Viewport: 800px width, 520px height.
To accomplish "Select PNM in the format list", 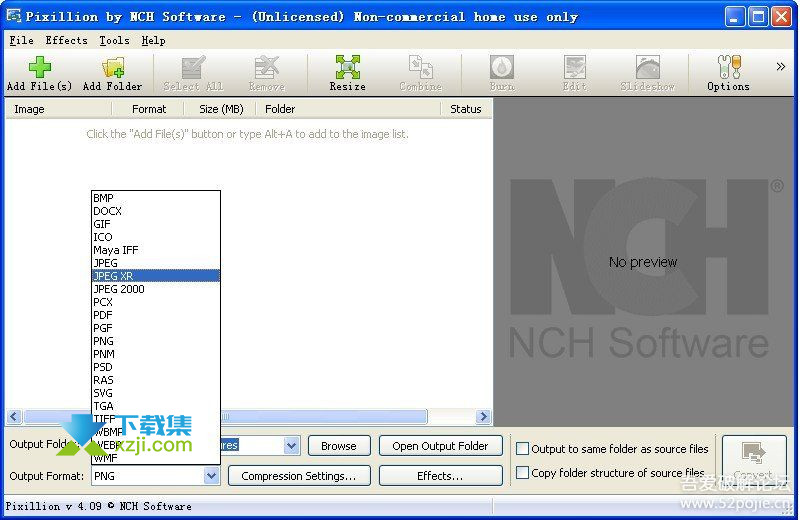I will 156,354.
